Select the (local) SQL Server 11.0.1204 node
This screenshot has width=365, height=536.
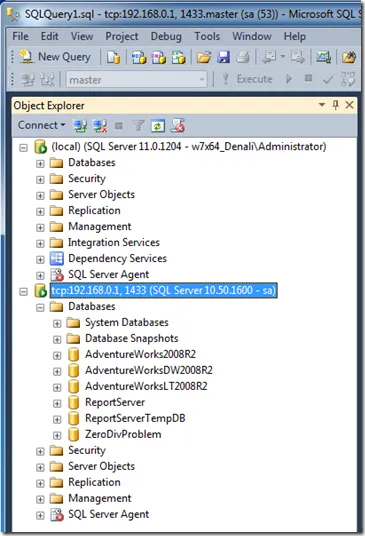(x=189, y=147)
